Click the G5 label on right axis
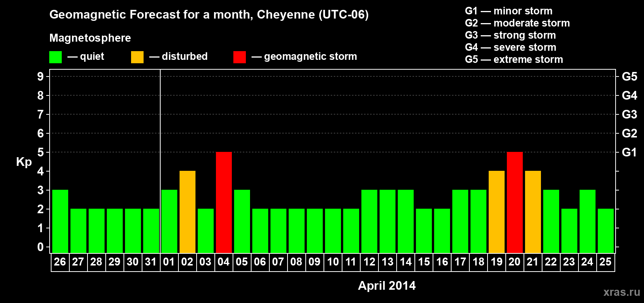The image size is (644, 303). (630, 77)
